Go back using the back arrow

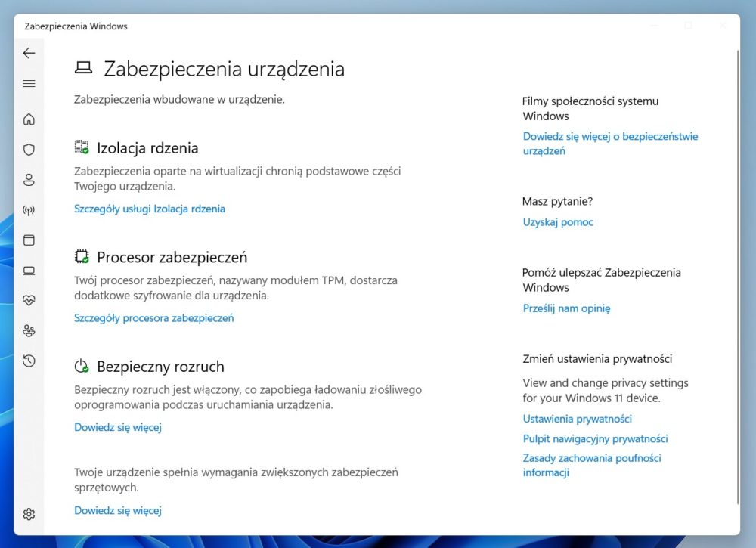29,53
